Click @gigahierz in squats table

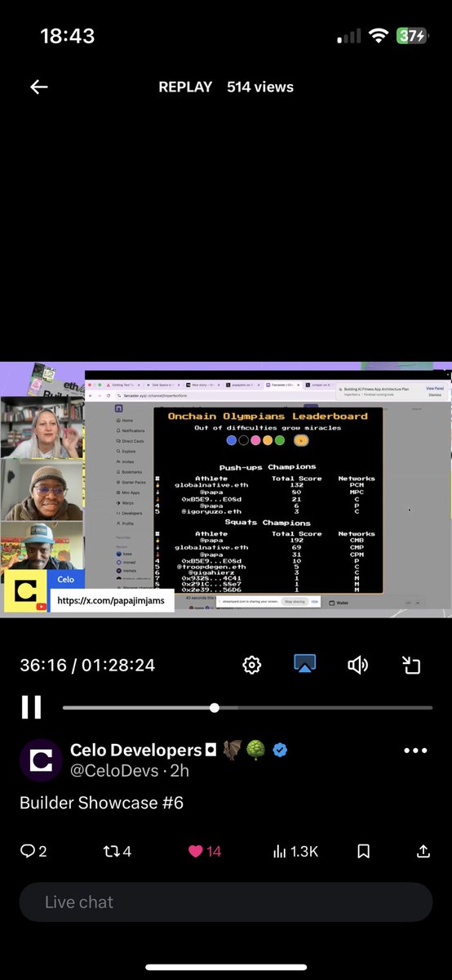pos(211,573)
